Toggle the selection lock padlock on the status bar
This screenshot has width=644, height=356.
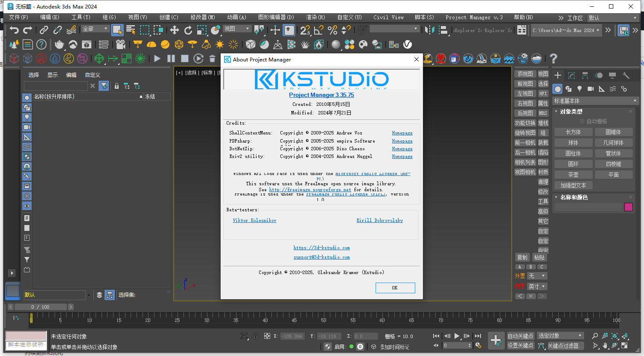click(x=256, y=336)
